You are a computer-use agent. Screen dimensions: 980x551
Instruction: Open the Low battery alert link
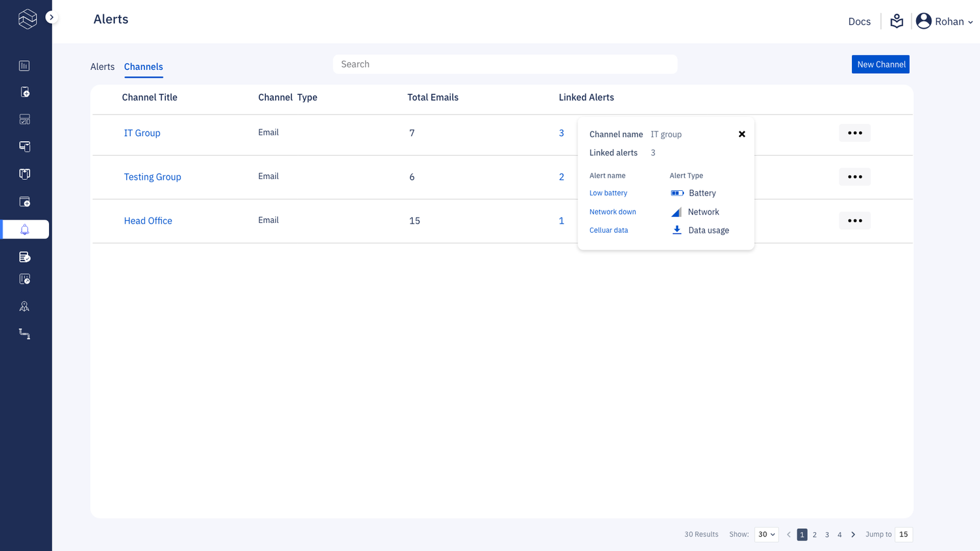point(608,193)
